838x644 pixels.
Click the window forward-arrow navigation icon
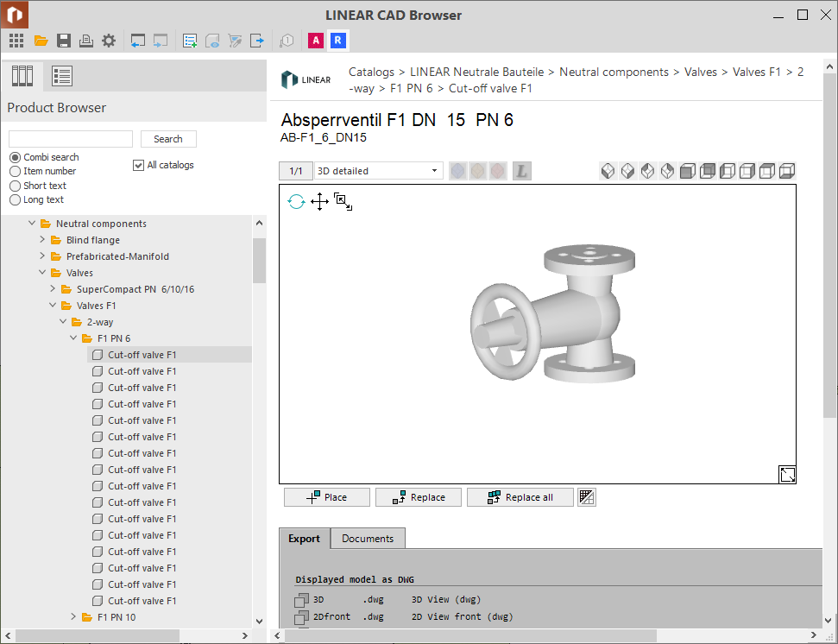tap(161, 41)
